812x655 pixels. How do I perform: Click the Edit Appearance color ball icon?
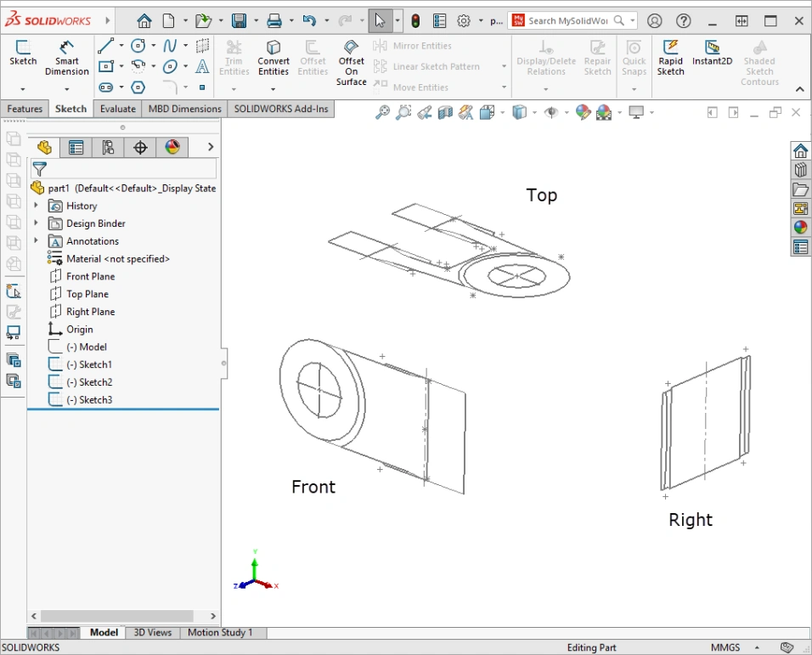point(583,112)
